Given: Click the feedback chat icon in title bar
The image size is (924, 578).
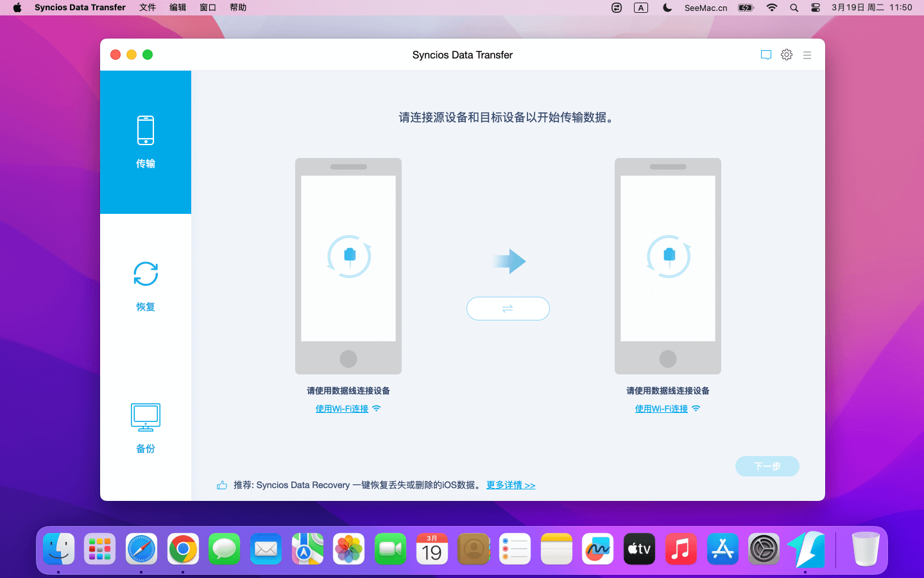Looking at the screenshot, I should click(x=766, y=55).
